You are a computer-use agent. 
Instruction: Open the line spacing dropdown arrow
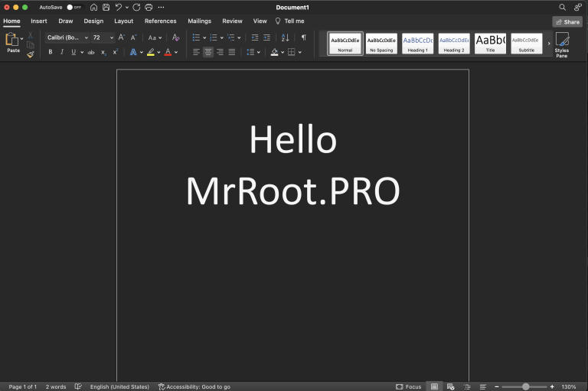tap(258, 52)
